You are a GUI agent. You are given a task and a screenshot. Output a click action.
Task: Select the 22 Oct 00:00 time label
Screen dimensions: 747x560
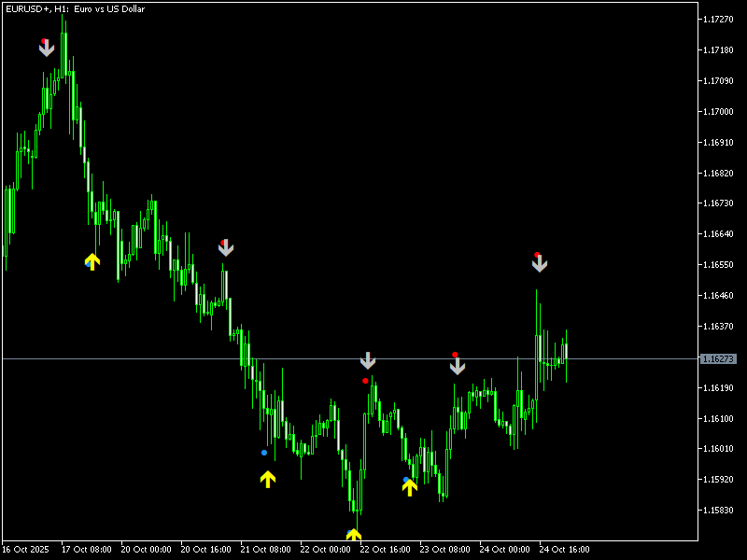[325, 550]
